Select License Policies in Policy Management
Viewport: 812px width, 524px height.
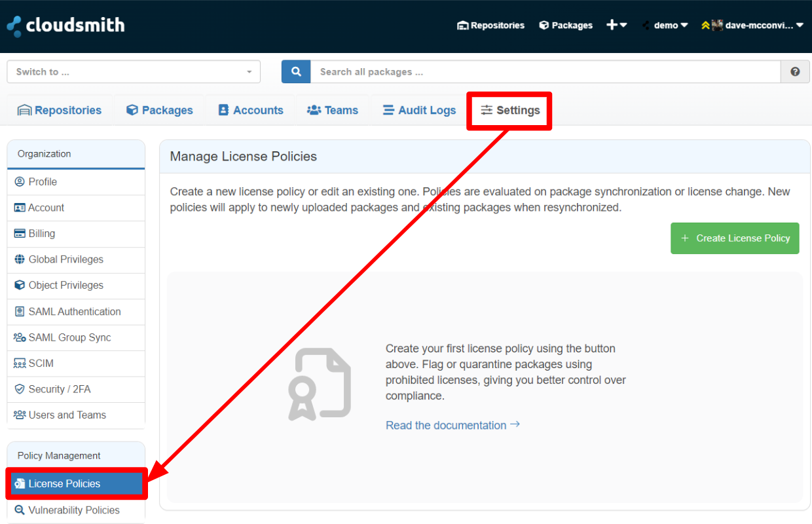click(77, 483)
